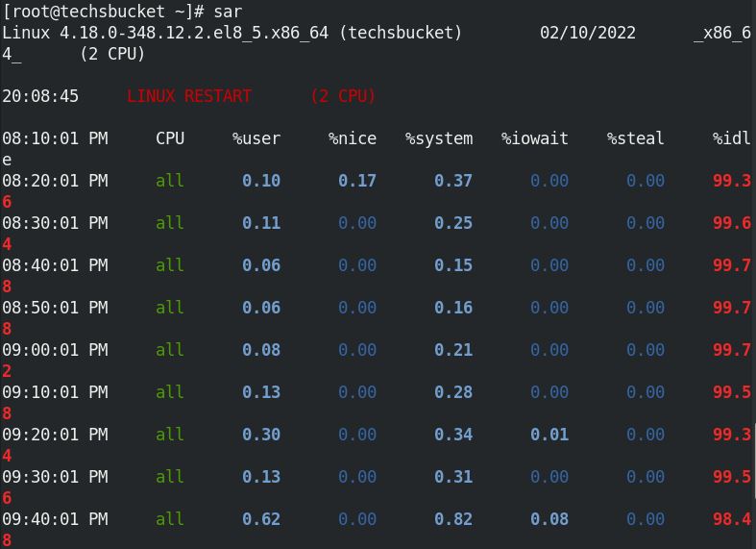Click %user value 0.10
The height and width of the screenshot is (549, 756).
[261, 181]
